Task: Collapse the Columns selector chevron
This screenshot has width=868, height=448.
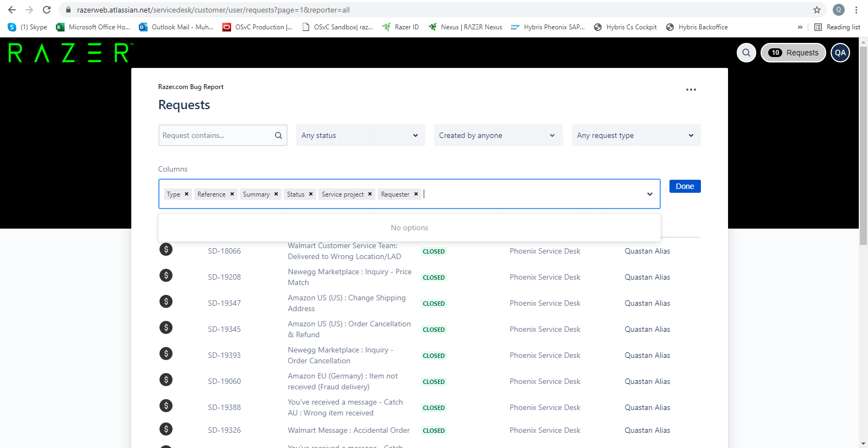Action: [x=650, y=194]
